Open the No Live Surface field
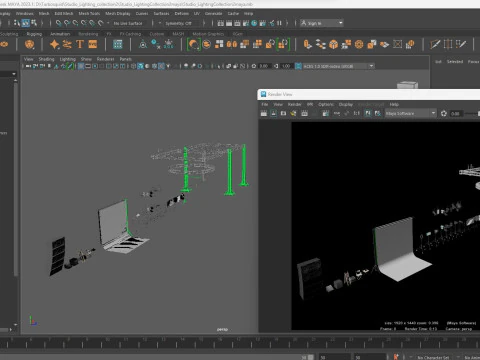This screenshot has height=360, width=480. point(128,23)
